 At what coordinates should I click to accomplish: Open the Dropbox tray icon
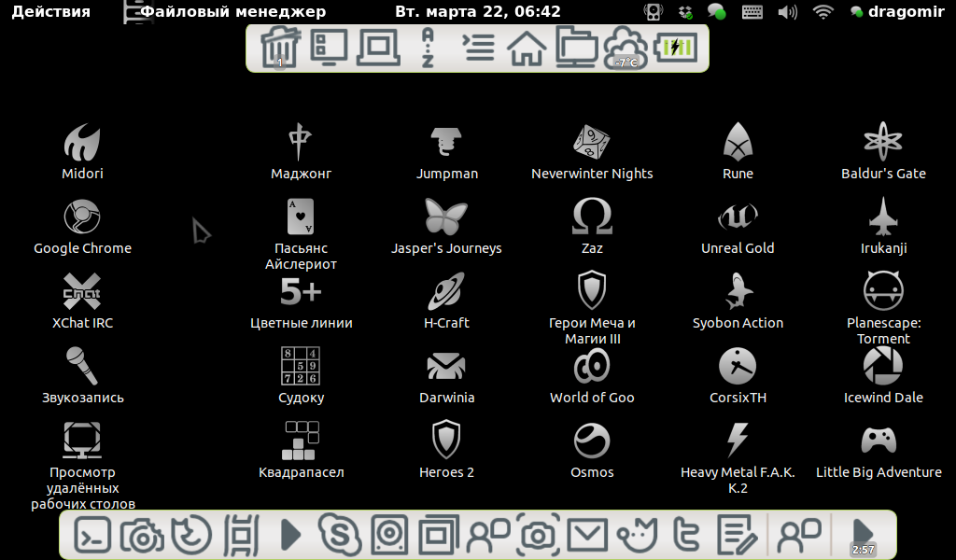click(685, 11)
